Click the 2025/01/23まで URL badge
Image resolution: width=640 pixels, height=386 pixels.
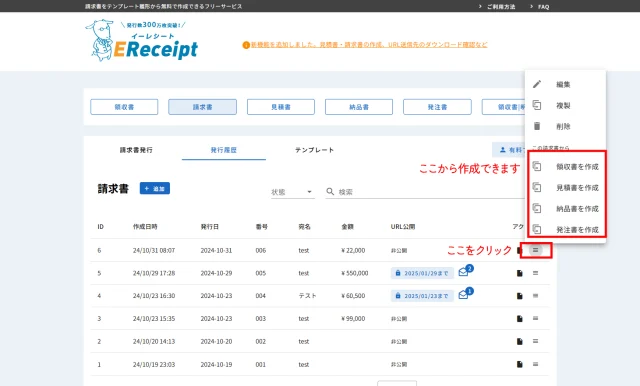coord(422,296)
